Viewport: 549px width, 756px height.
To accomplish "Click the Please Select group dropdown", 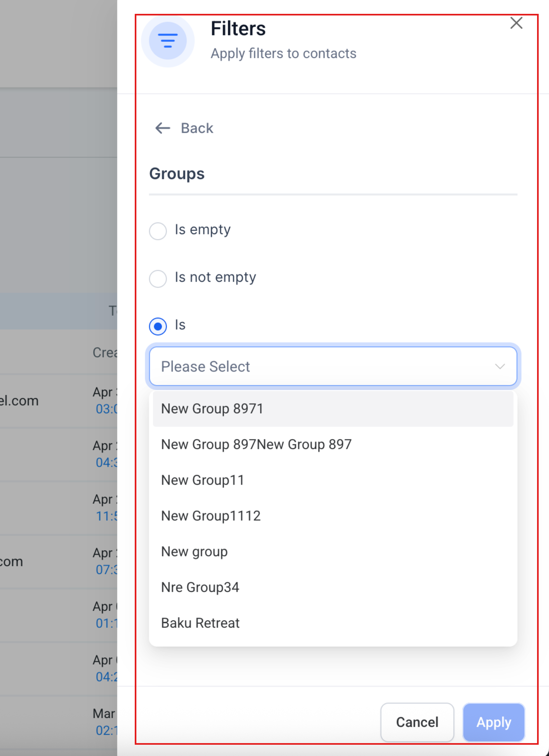I will click(x=327, y=366).
